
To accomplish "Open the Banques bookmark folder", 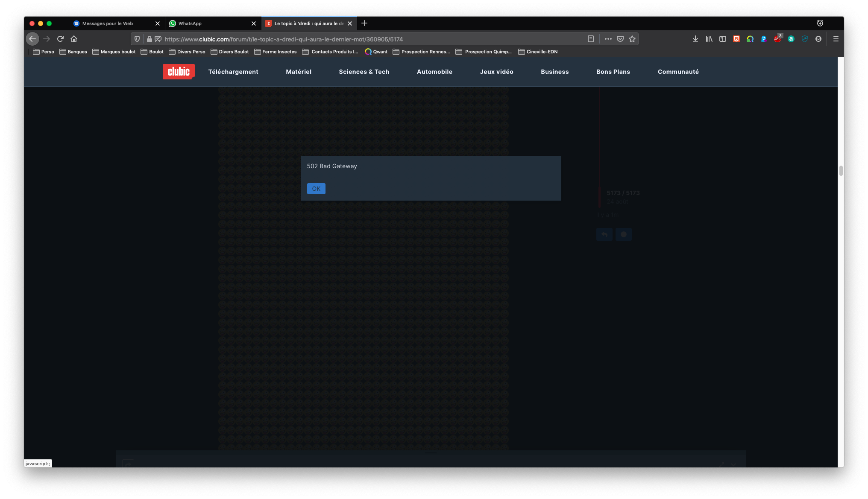I will point(73,52).
